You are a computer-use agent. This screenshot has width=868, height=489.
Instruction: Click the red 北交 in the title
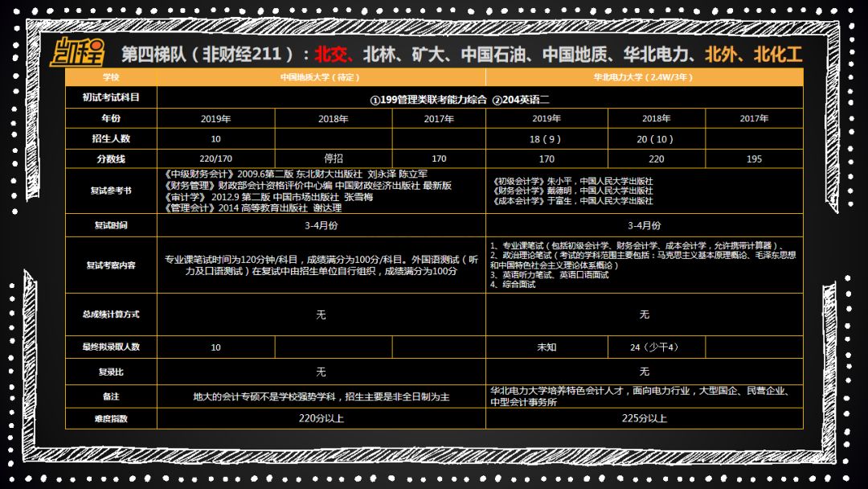point(331,54)
